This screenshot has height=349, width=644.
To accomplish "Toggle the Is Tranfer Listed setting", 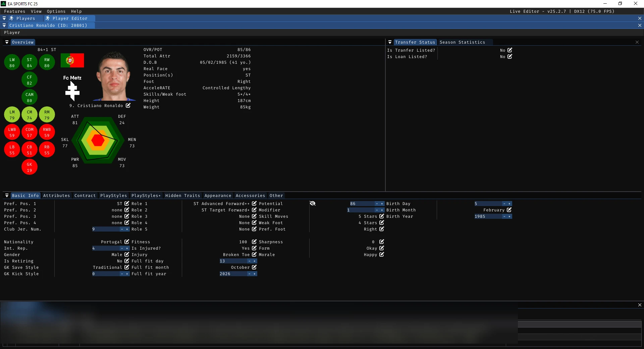I will (510, 50).
